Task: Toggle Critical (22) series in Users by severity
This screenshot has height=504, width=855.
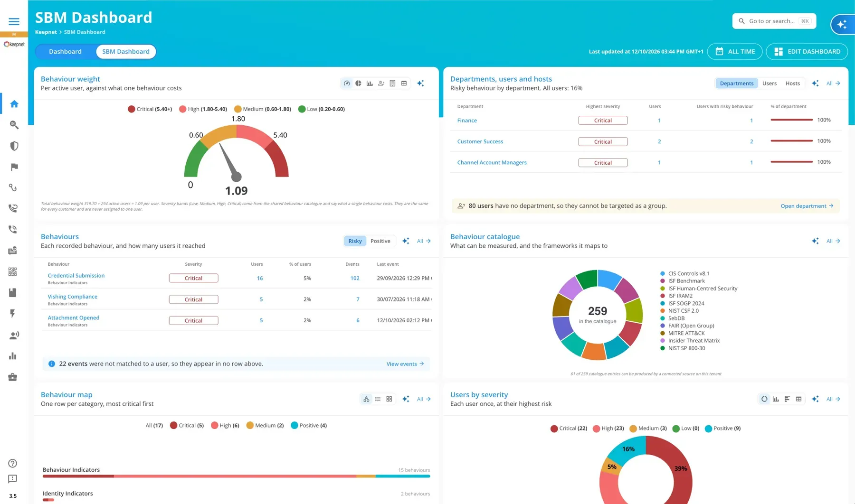Action: click(x=569, y=428)
